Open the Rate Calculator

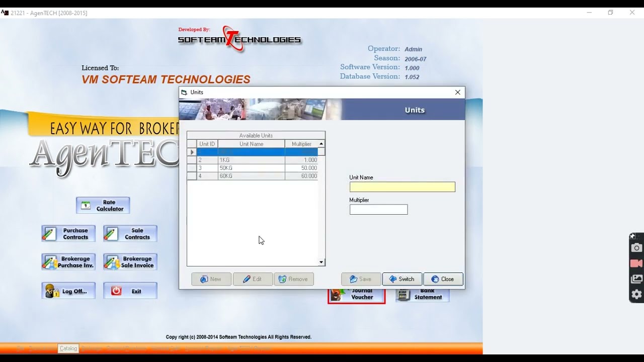[103, 205]
